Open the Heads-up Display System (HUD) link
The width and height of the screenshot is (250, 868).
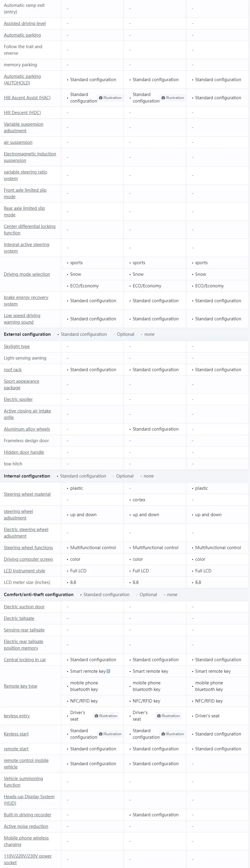click(x=29, y=800)
